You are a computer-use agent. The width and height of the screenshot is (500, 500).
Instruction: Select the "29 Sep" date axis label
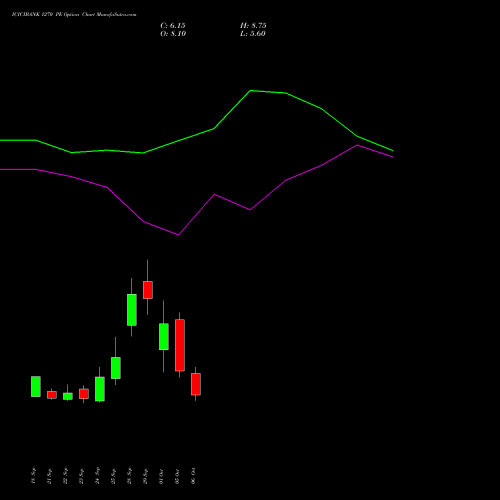click(x=145, y=476)
